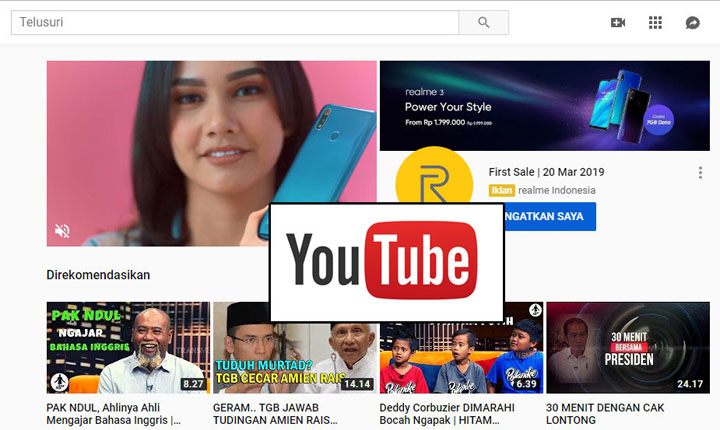Click the realme yellow channel logo
This screenshot has width=720, height=430.
[434, 177]
